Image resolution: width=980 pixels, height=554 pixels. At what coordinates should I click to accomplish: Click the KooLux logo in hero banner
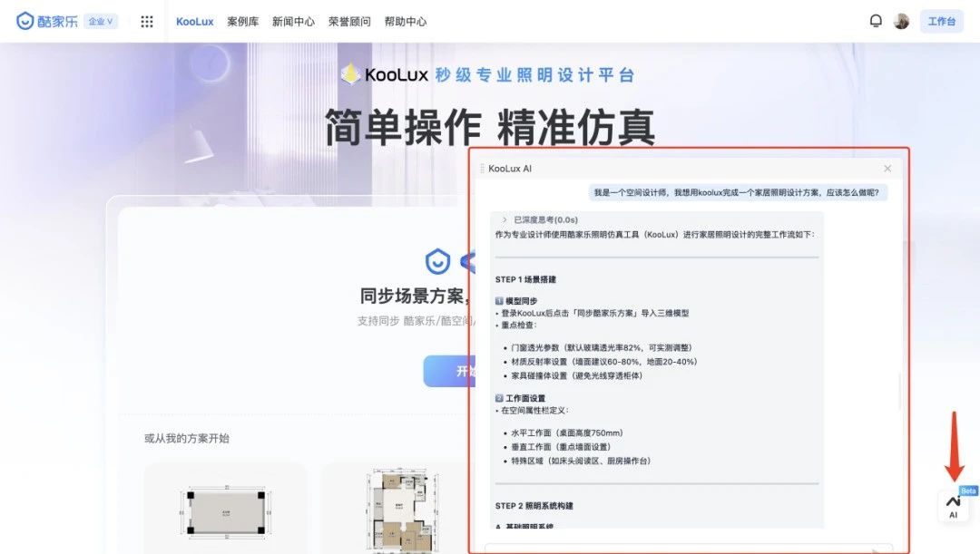coord(385,75)
